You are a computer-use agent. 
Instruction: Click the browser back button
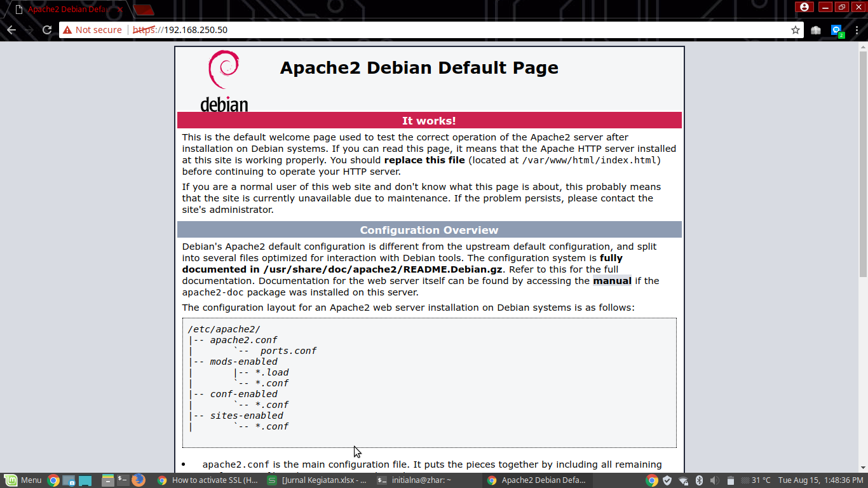tap(11, 29)
